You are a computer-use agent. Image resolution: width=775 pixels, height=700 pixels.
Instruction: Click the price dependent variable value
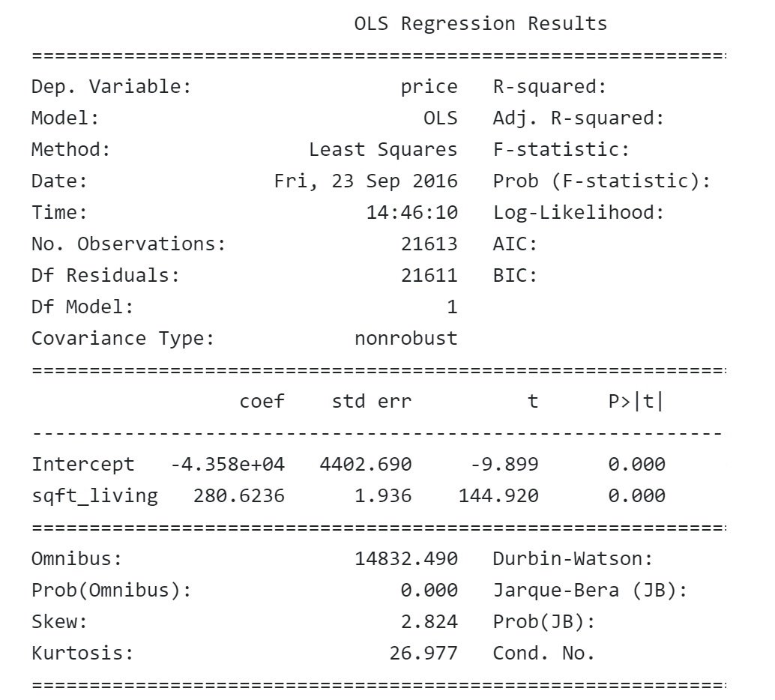[429, 88]
